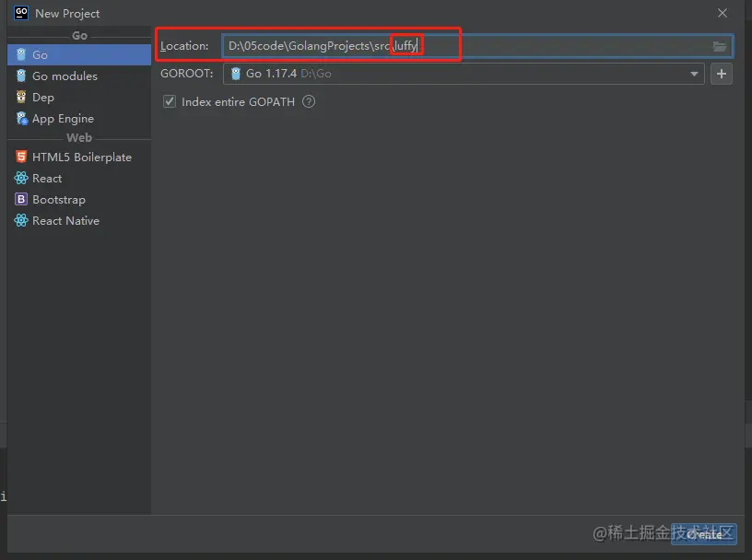The height and width of the screenshot is (560, 752).
Task: Close the New Project dialog
Action: [x=723, y=13]
